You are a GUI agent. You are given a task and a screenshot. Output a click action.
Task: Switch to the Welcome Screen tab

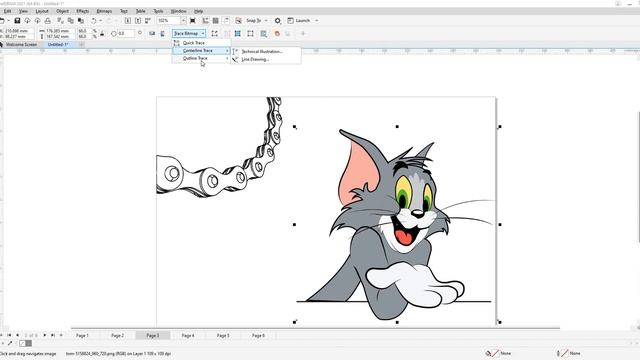click(x=21, y=44)
